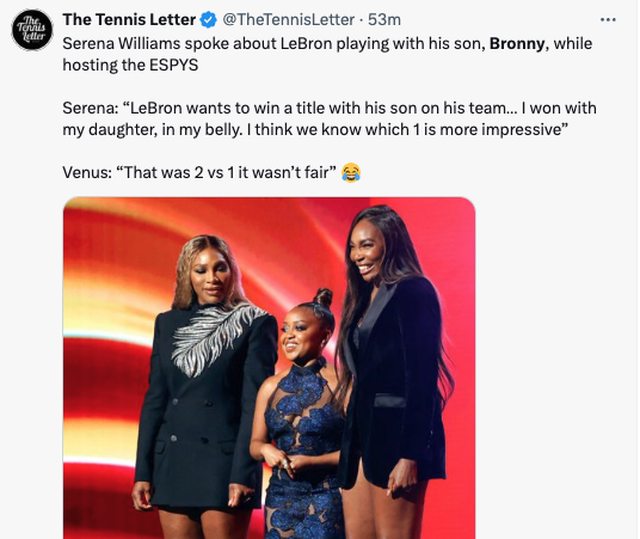Open the attached stage photo
Screen dimensions: 640x539
pyautogui.click(x=269, y=368)
